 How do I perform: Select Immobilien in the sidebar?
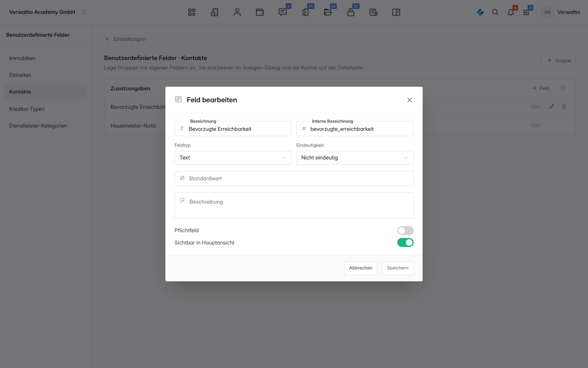[x=46, y=58]
